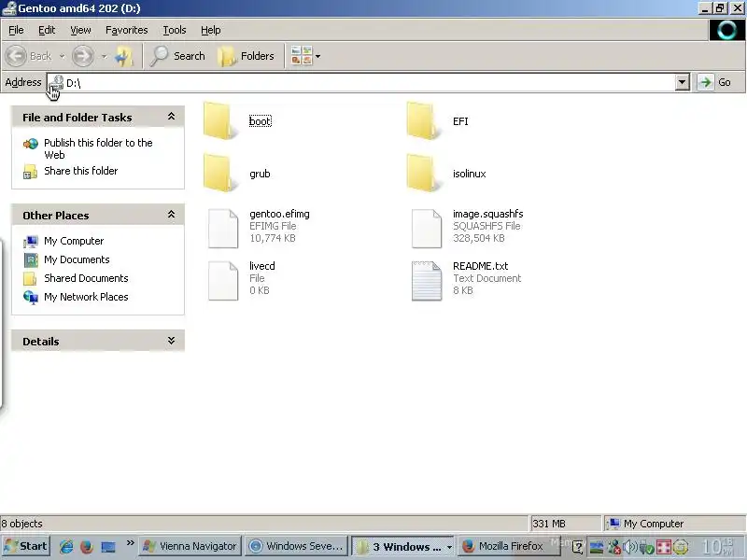Open the Favorites menu

pyautogui.click(x=127, y=30)
